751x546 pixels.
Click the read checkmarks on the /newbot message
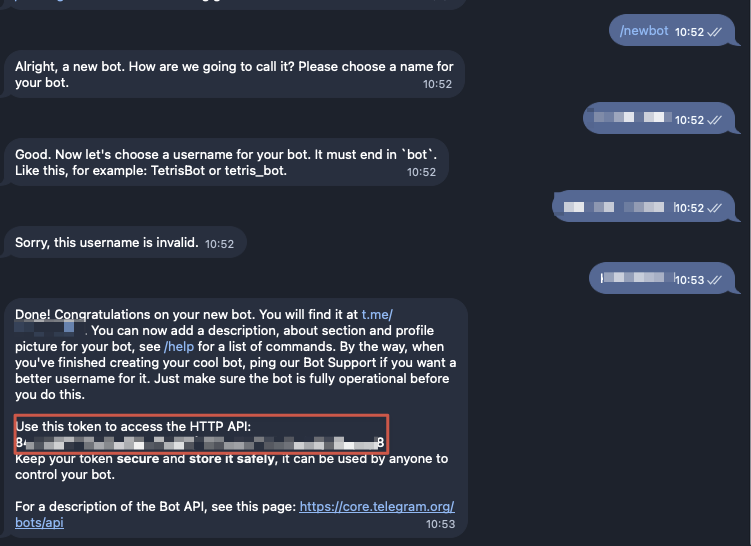tap(715, 32)
